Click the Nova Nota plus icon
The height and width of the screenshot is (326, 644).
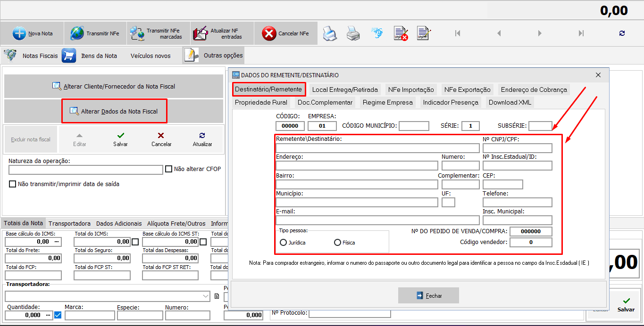pos(19,33)
